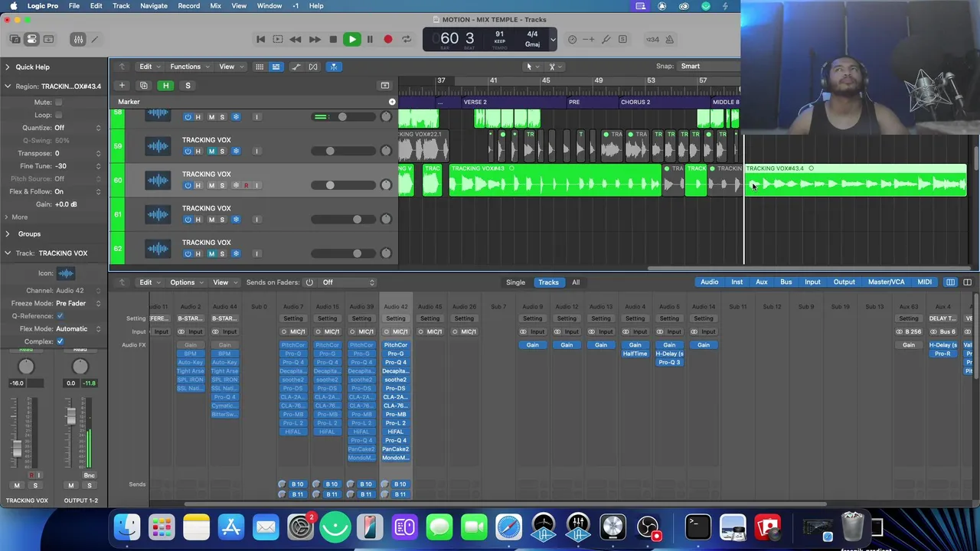Filter mixer by Aux channel strips
980x551 pixels.
(x=761, y=282)
